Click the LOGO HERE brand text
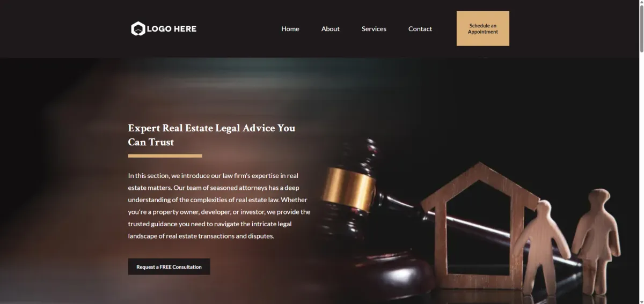This screenshot has height=304, width=644. 172,29
